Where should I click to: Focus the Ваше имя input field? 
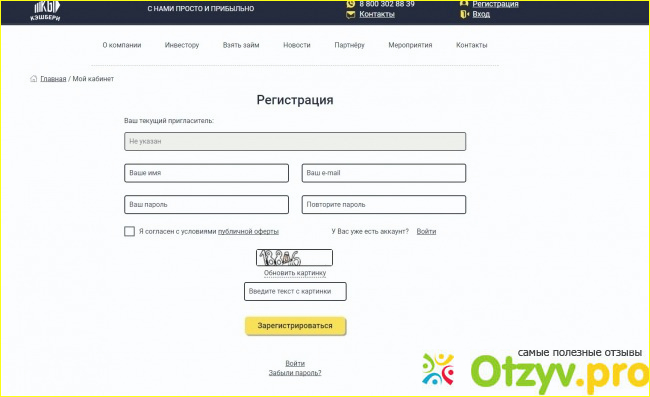pyautogui.click(x=206, y=173)
